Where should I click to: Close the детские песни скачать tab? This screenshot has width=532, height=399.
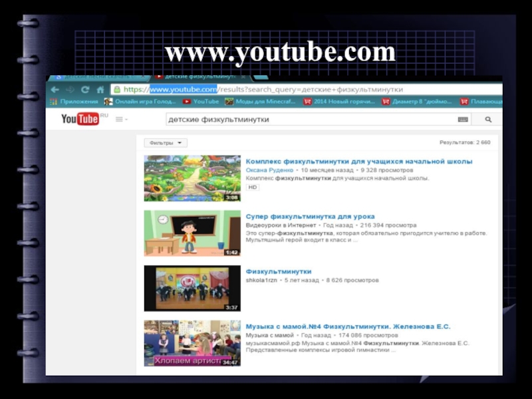(143, 77)
